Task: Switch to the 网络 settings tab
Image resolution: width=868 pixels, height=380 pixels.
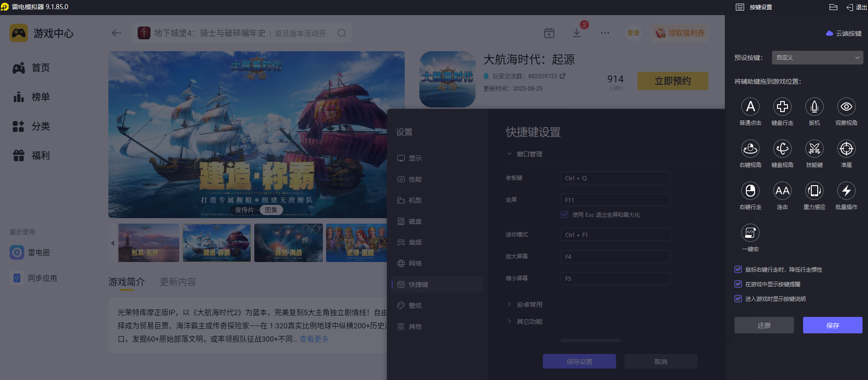Action: [415, 263]
